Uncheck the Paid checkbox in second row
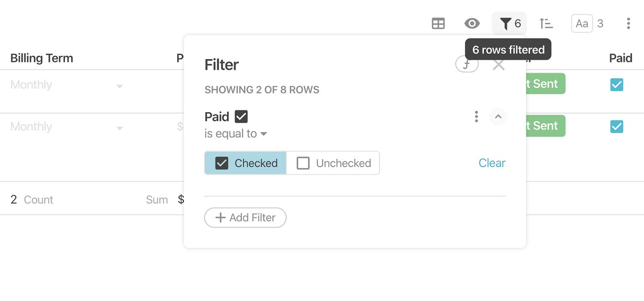The width and height of the screenshot is (644, 301). click(x=617, y=127)
